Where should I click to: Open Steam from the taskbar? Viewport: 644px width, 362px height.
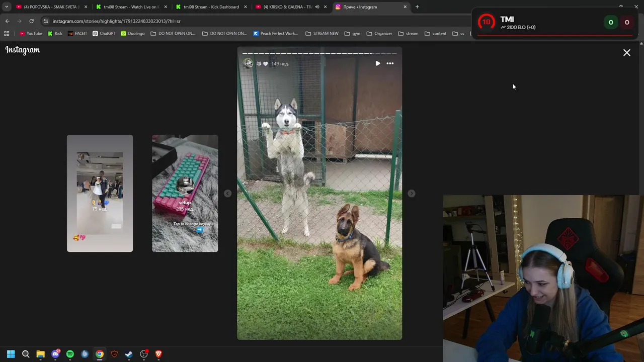pos(129,354)
